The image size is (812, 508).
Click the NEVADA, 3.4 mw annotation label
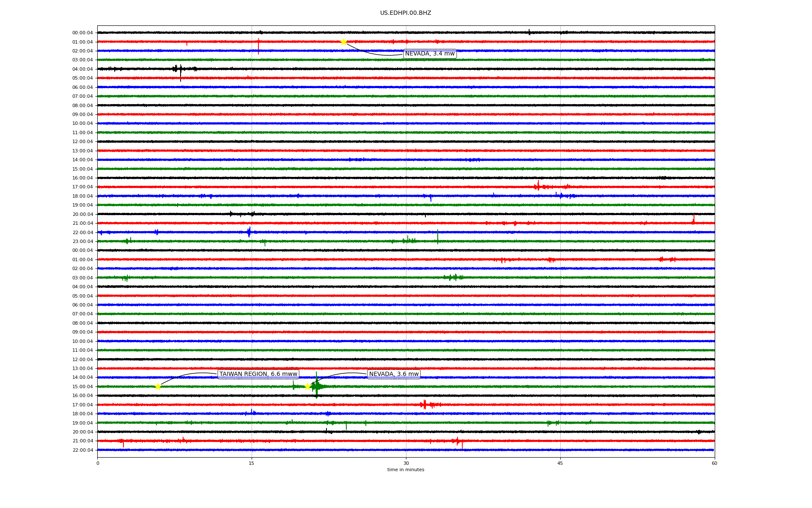pyautogui.click(x=430, y=54)
